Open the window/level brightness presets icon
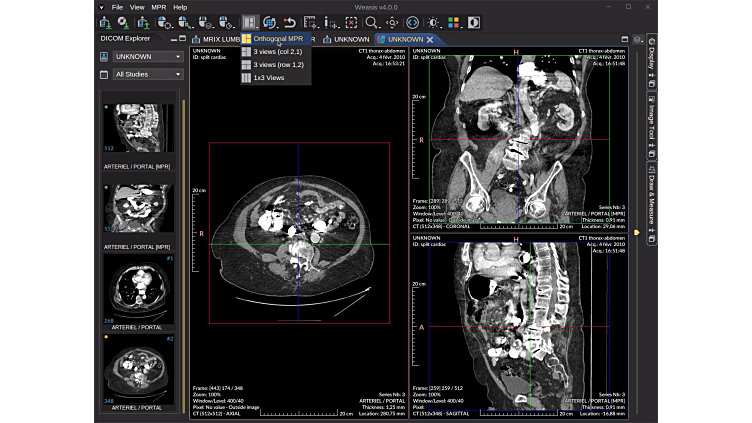The height and width of the screenshot is (423, 752). (433, 23)
